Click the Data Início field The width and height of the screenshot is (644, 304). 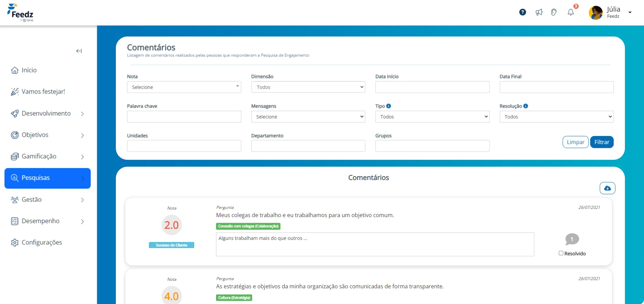coord(432,87)
